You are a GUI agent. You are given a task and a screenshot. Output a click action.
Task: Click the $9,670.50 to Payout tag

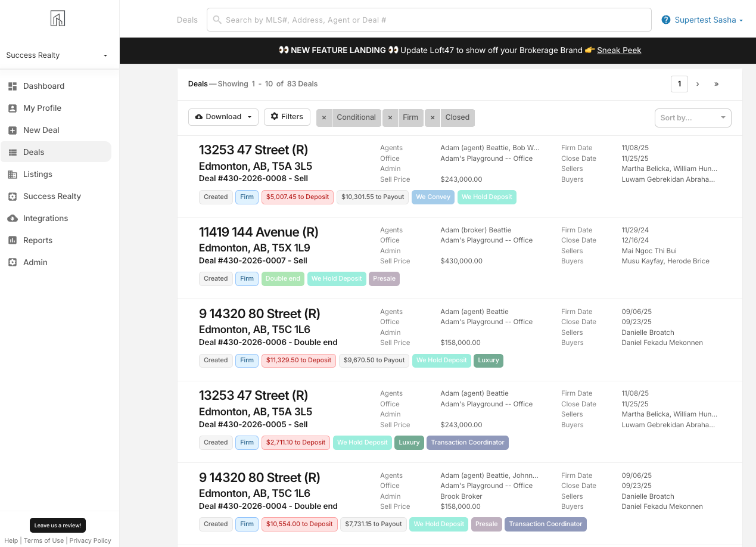click(x=374, y=360)
